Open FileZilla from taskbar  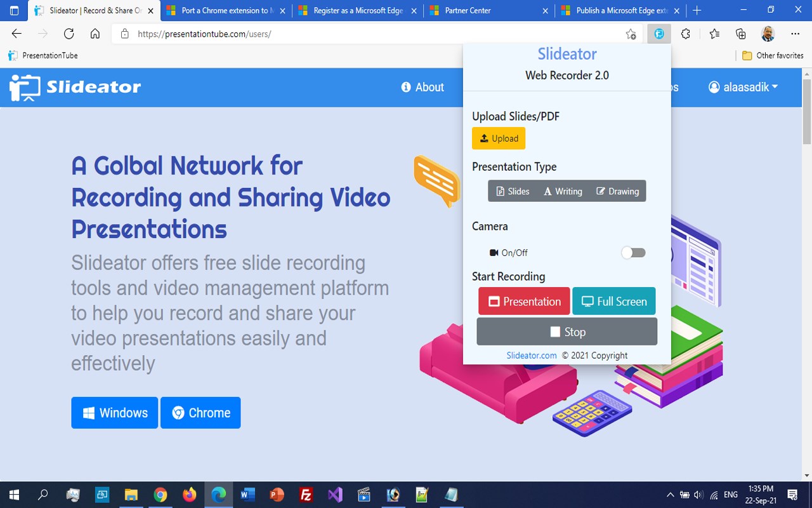tap(306, 495)
